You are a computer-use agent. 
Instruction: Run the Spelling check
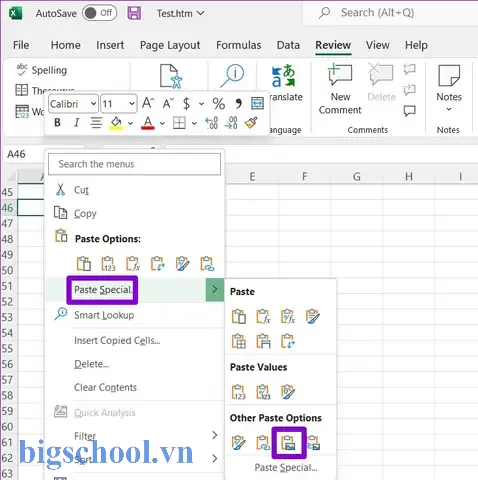tap(42, 70)
